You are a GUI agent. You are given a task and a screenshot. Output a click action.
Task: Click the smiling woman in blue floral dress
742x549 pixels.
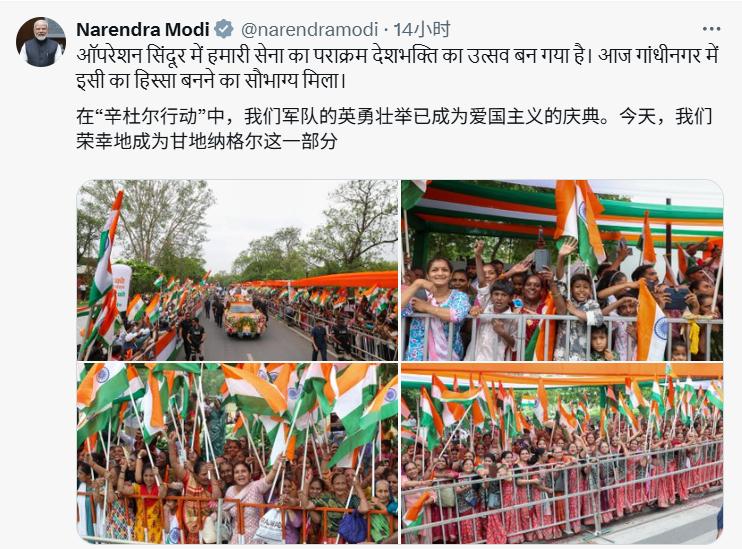pyautogui.click(x=435, y=310)
